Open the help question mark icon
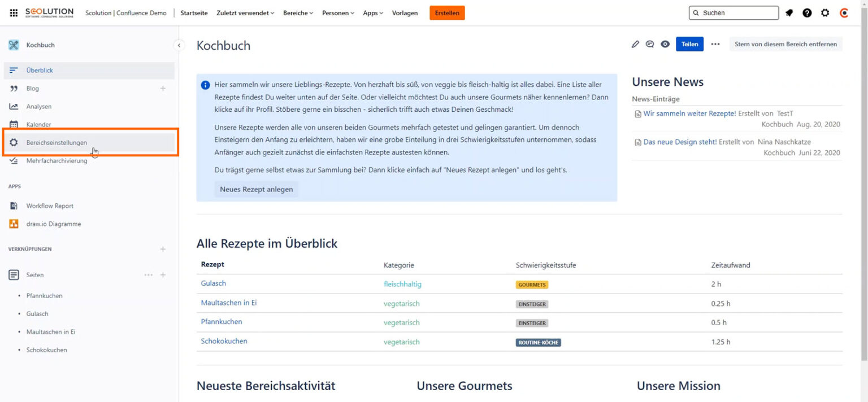Viewport: 868px width, 402px height. [807, 13]
